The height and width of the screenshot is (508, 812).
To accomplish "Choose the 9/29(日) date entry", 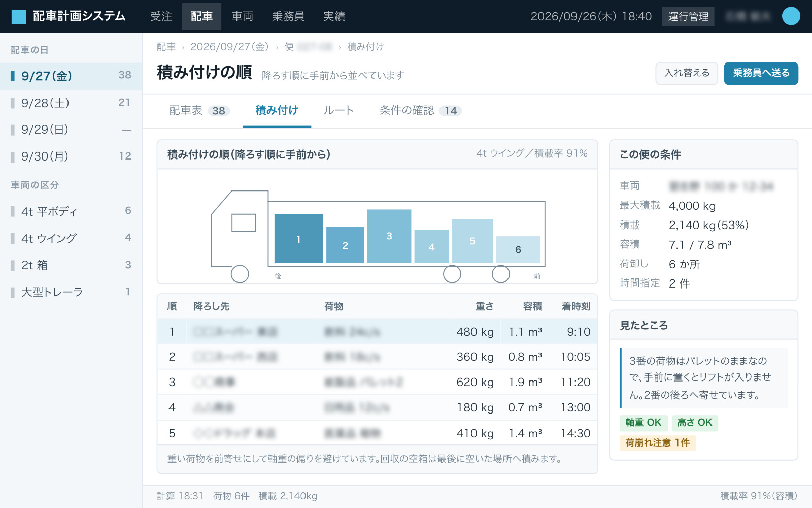I will (x=71, y=130).
